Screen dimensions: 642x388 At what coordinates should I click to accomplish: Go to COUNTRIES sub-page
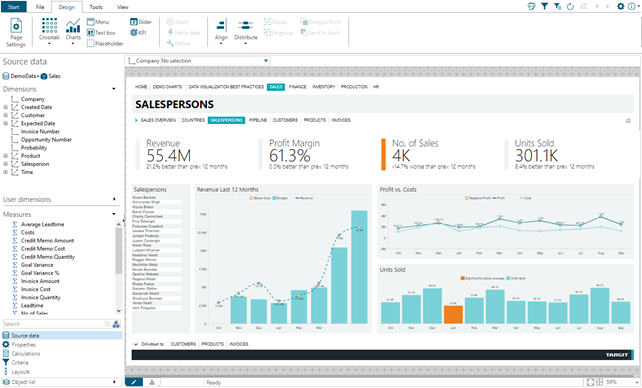coord(193,120)
